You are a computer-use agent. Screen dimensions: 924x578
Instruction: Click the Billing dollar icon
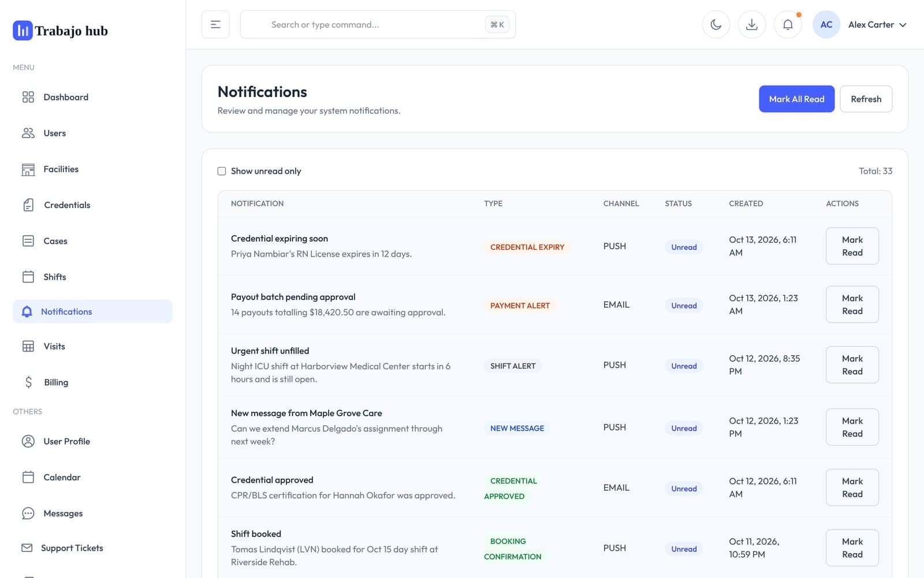point(28,382)
